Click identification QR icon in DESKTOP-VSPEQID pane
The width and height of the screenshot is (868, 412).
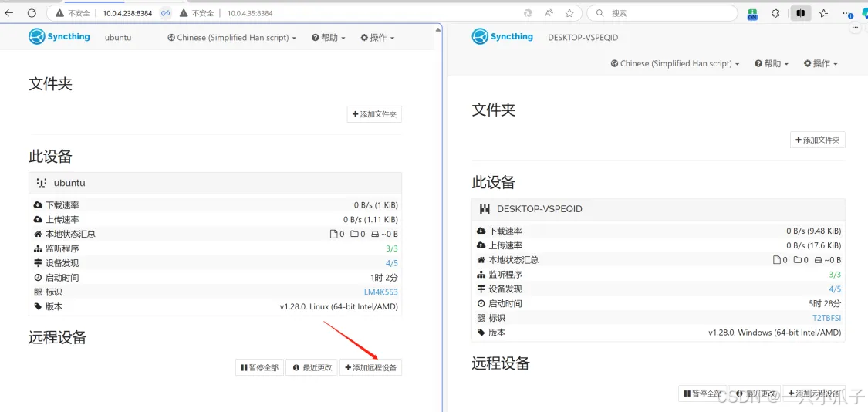(481, 318)
